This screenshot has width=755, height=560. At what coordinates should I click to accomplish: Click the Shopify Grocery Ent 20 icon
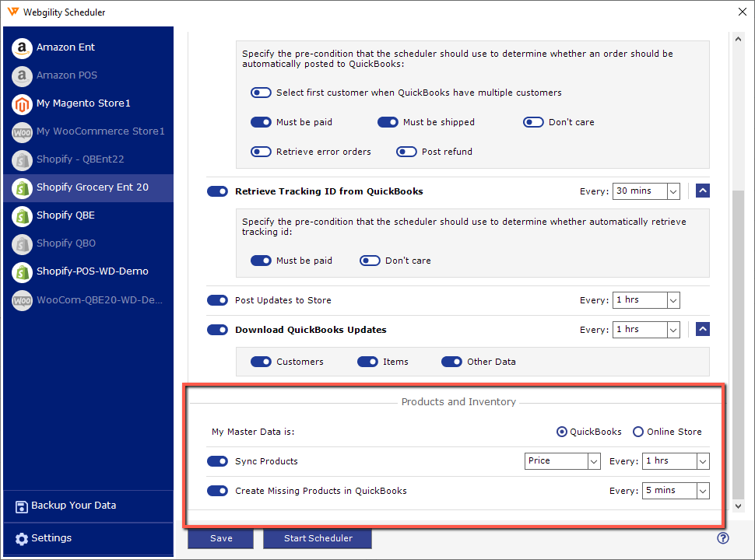[22, 188]
